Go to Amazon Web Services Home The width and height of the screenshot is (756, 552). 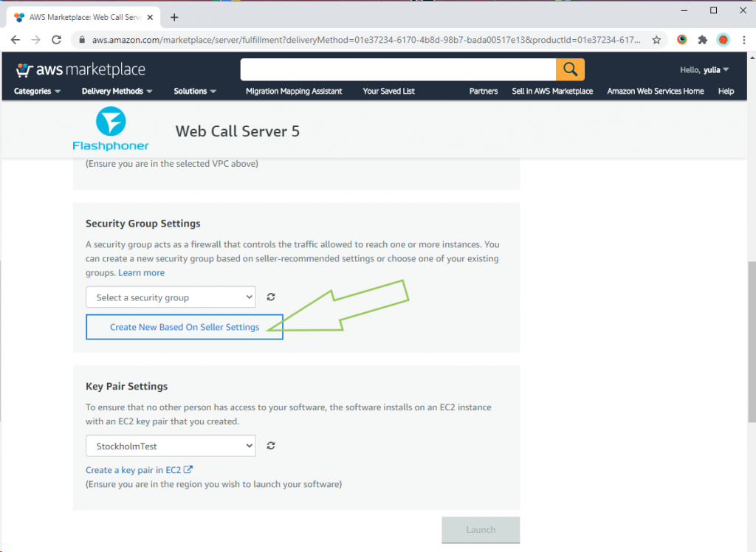pos(656,91)
